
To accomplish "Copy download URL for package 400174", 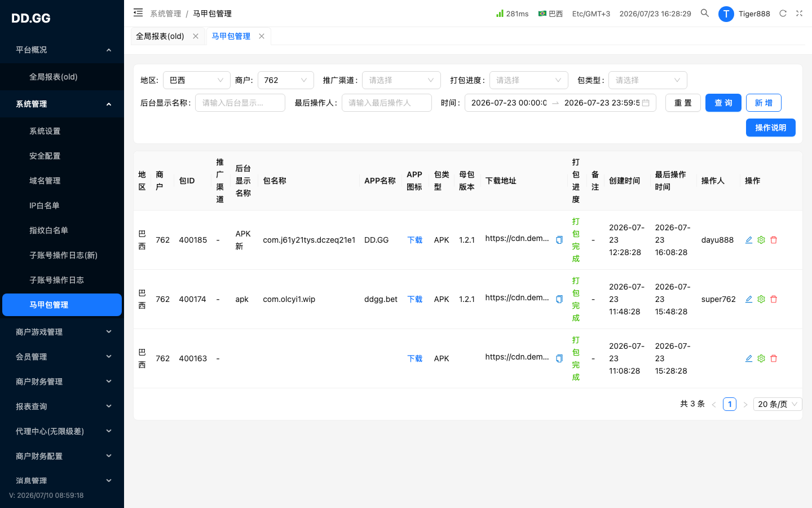I will point(559,299).
